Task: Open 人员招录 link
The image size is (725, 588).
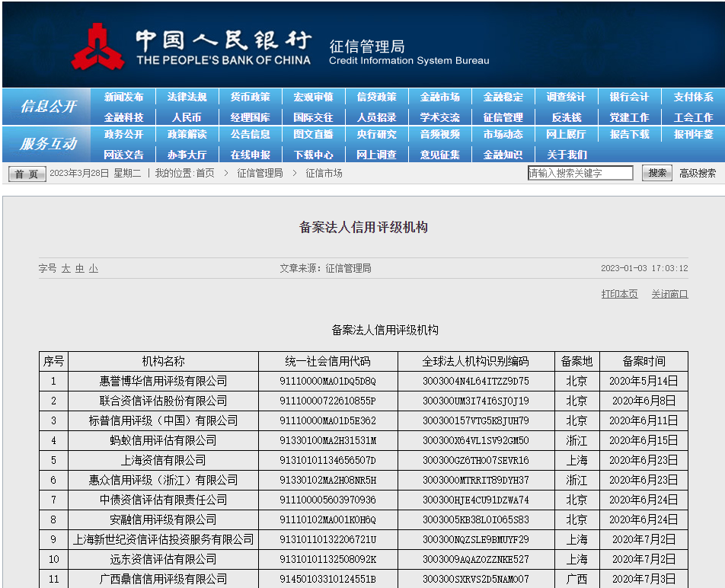Action: point(376,117)
